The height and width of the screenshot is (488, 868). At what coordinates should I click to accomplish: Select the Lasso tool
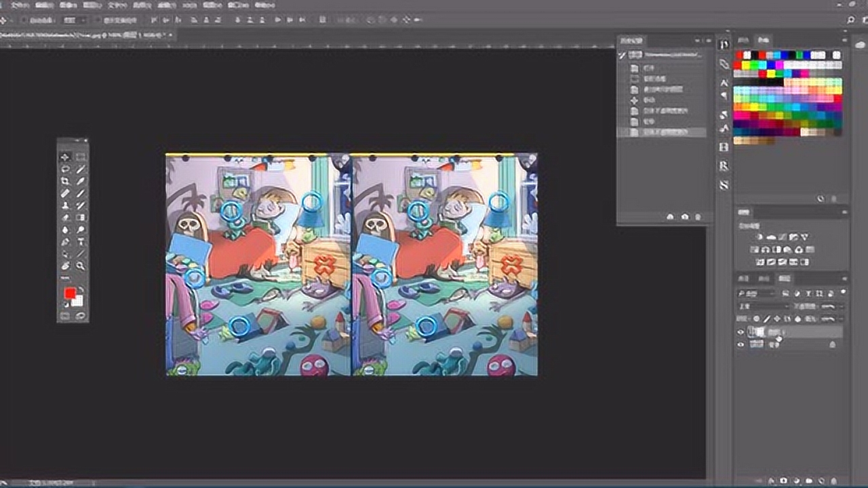pos(66,169)
